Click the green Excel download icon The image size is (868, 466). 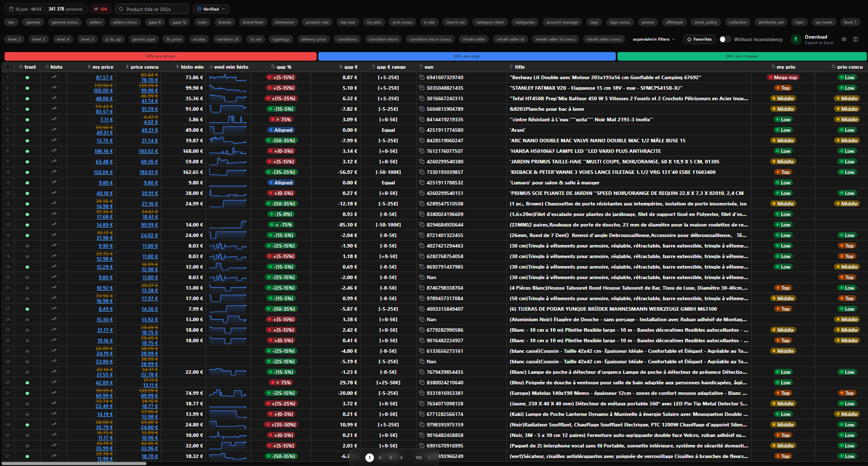coord(796,39)
